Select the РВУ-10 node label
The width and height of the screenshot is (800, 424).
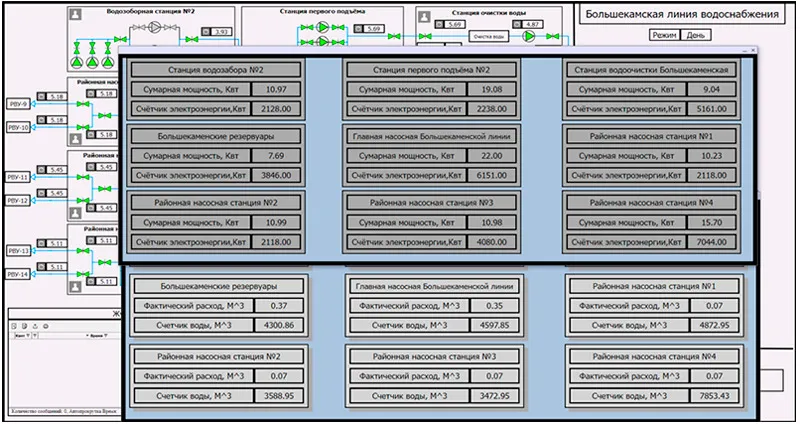[x=19, y=127]
